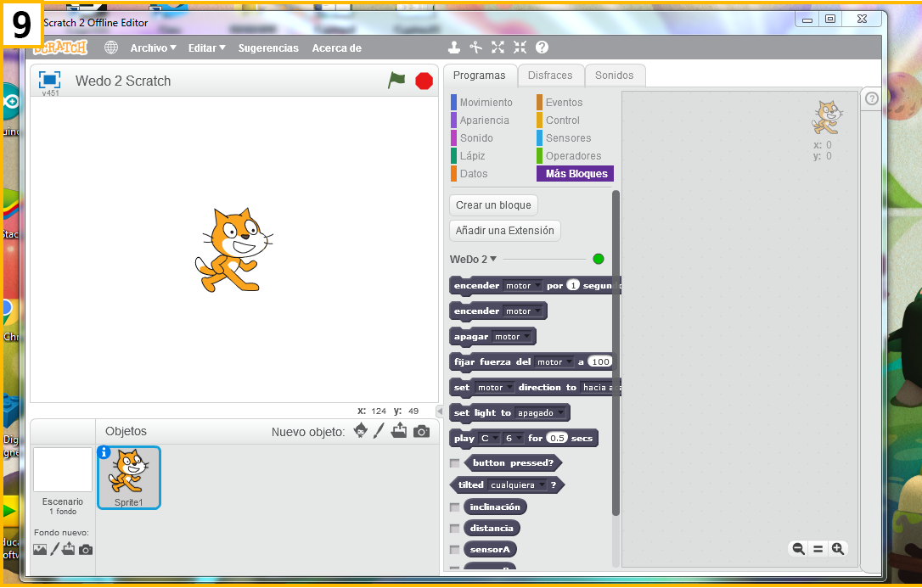
Task: Open Acerca de menu item
Action: pos(337,48)
